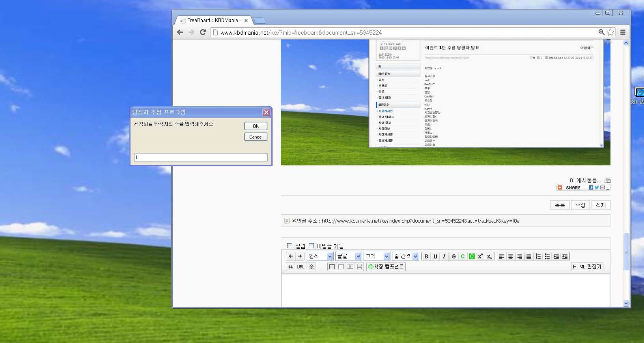Click Cancel in winner lottery dialog
Viewport: 644px width, 343px height.
pos(256,137)
